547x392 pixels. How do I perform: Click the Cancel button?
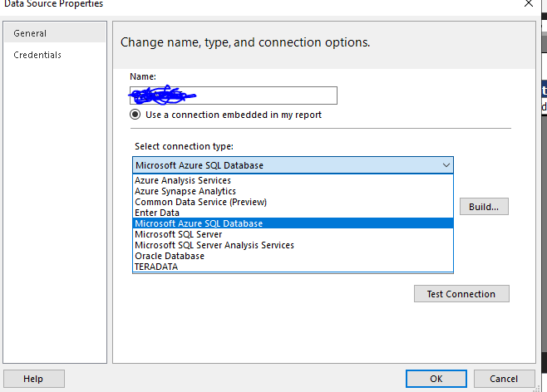504,379
